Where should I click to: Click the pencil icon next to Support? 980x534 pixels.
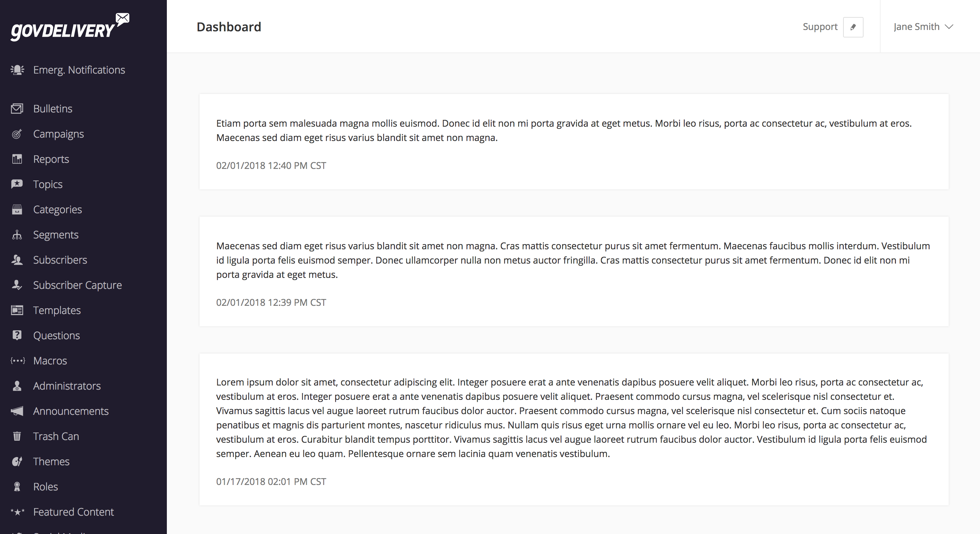(x=853, y=27)
